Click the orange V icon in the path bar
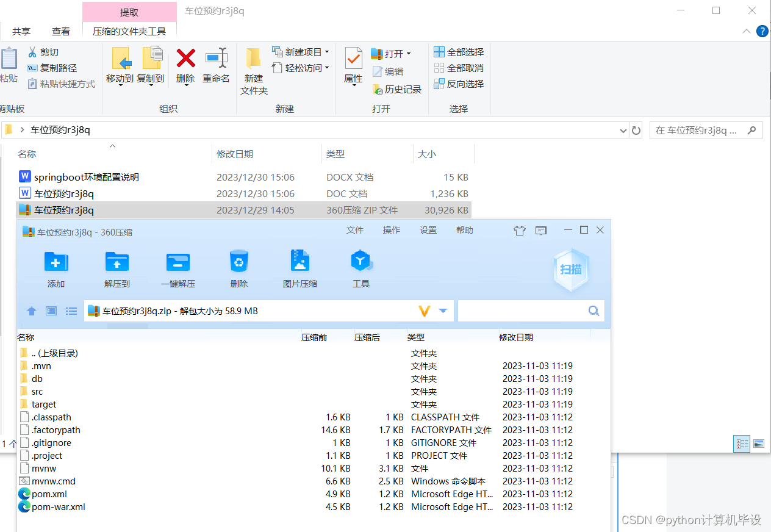Viewport: 771px width, 532px height. tap(425, 311)
